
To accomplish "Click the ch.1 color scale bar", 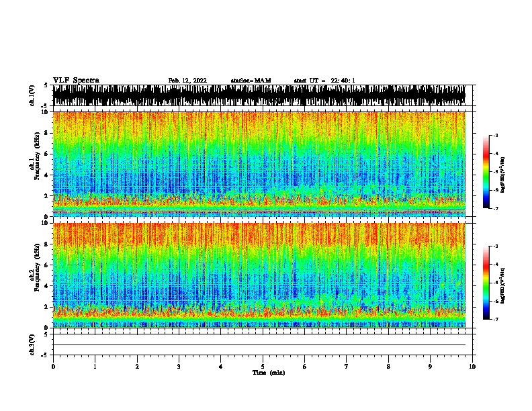I will pos(486,172).
